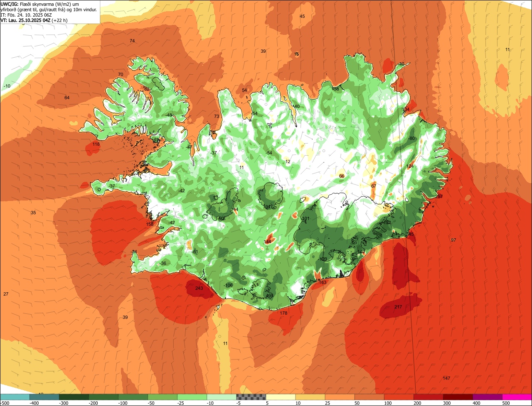Click the value 124 in east Iceland
The image size is (532, 406).
click(x=410, y=166)
